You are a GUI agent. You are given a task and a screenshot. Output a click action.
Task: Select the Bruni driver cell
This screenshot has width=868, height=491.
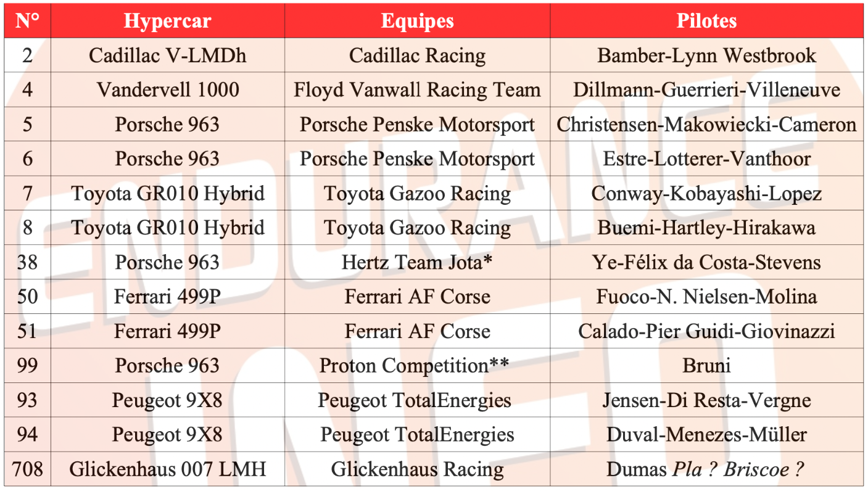(706, 366)
